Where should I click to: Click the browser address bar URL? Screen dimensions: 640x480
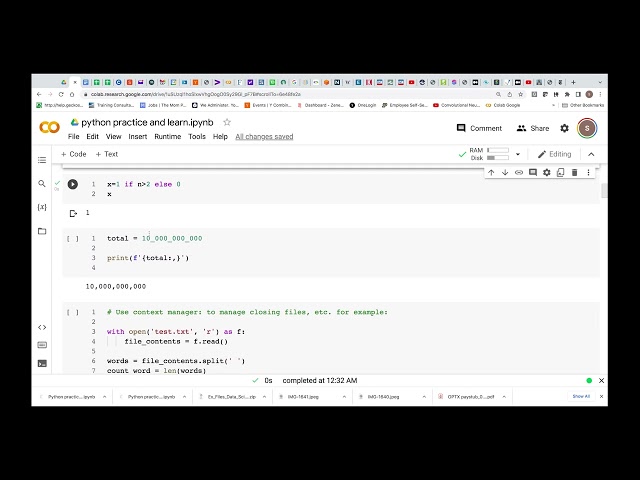tap(196, 94)
